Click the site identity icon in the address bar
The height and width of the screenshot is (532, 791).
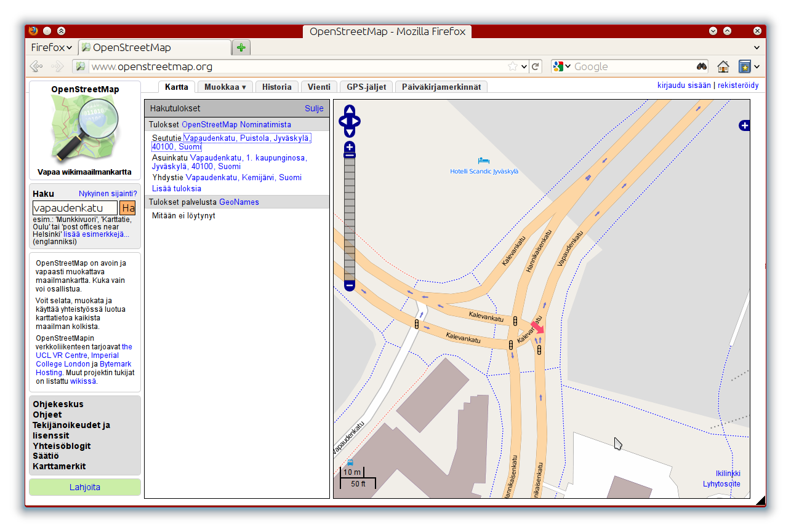pos(80,66)
